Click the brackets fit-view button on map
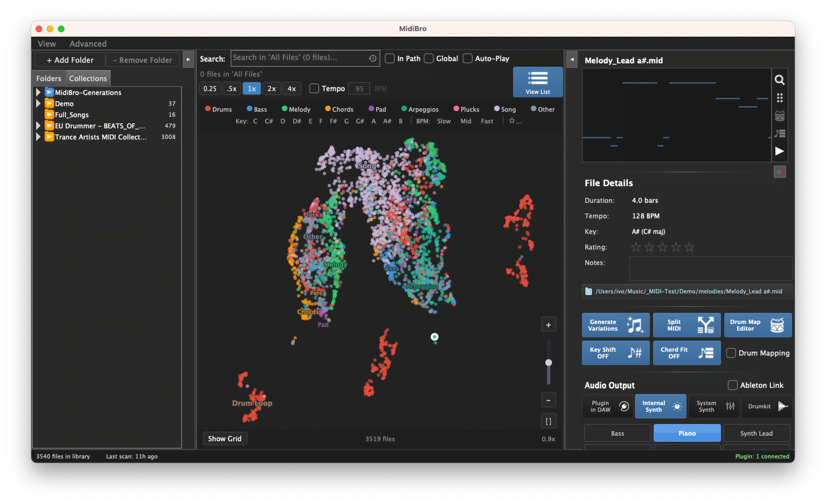The height and width of the screenshot is (504, 826). pos(549,421)
